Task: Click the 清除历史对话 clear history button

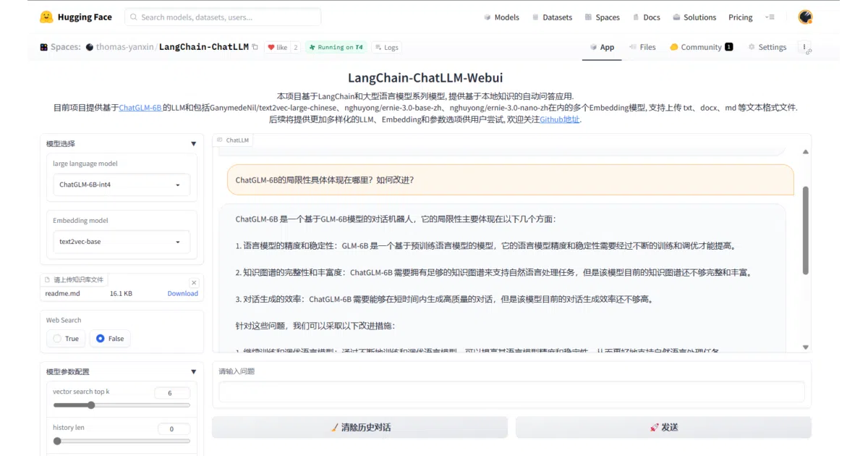Action: [359, 428]
